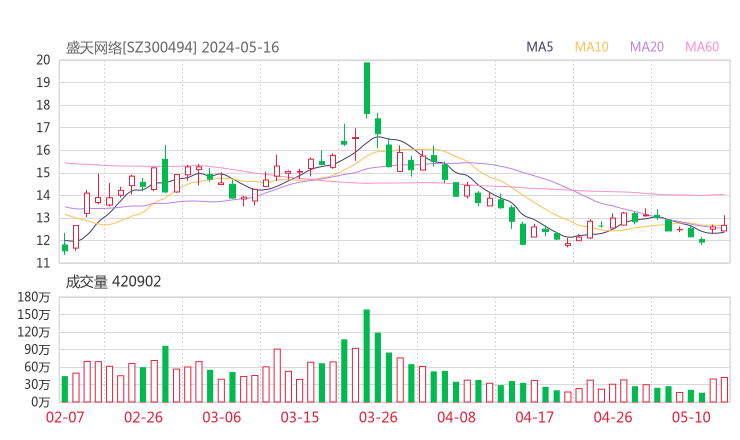This screenshot has height=440, width=740.
Task: Click the tallest green candlestick reaching 20
Action: [x=367, y=88]
